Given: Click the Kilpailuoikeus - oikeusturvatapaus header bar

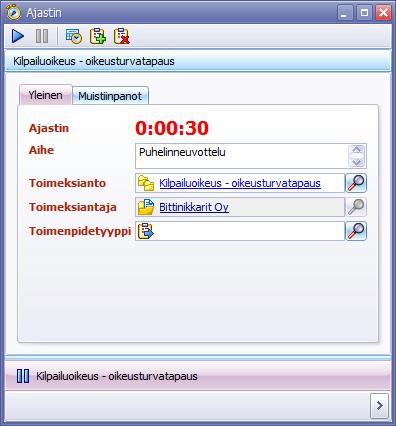Looking at the screenshot, I should coord(198,61).
